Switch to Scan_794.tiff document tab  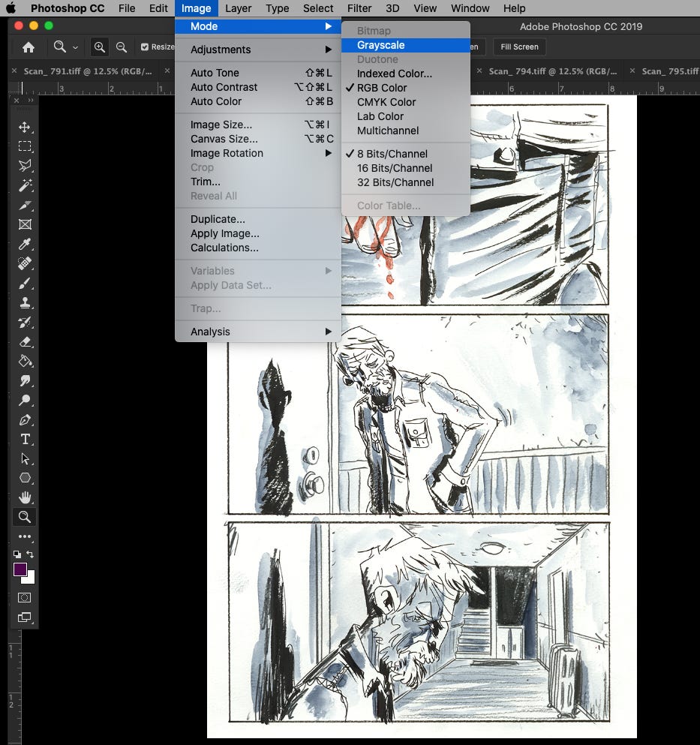point(553,71)
